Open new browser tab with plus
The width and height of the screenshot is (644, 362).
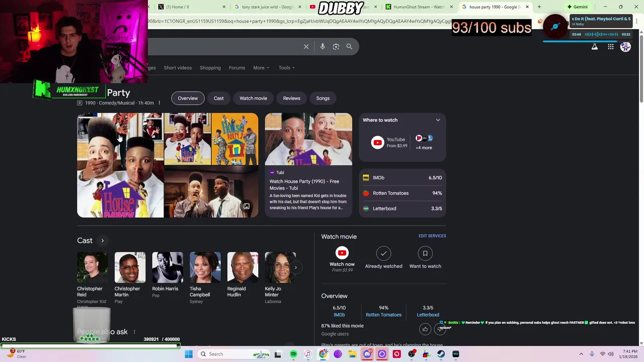click(x=539, y=7)
